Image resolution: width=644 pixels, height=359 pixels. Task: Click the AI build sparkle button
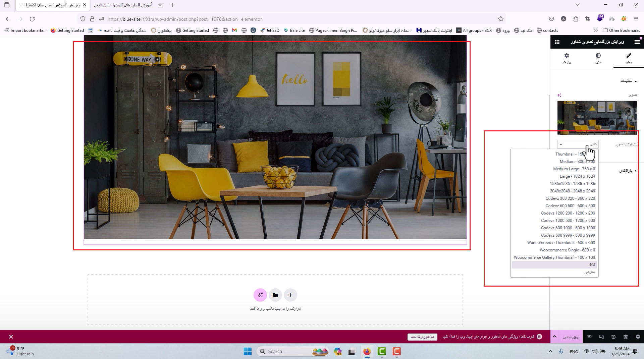(x=260, y=295)
